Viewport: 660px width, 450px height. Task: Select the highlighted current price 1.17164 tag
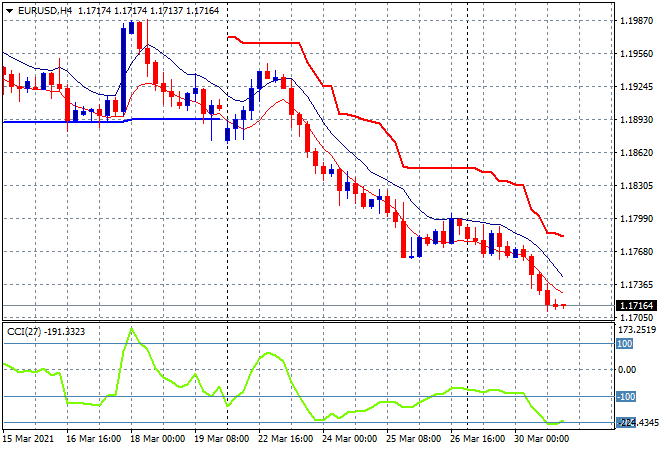coord(636,305)
